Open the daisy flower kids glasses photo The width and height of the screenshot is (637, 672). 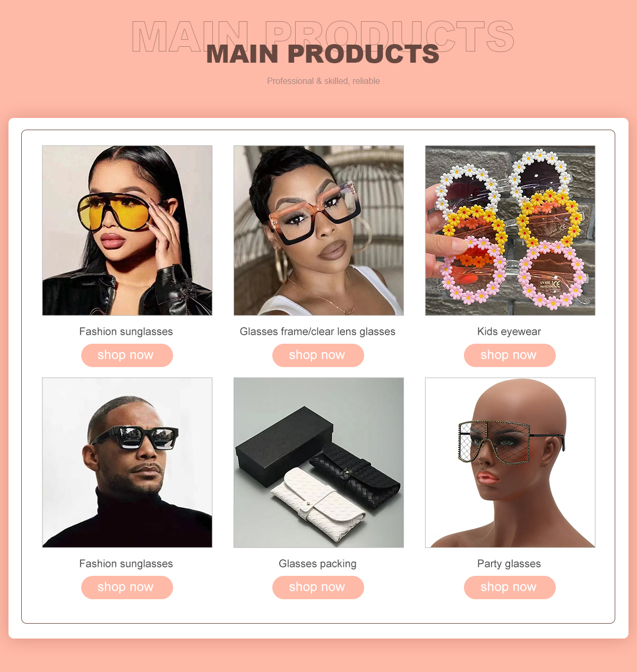click(510, 231)
